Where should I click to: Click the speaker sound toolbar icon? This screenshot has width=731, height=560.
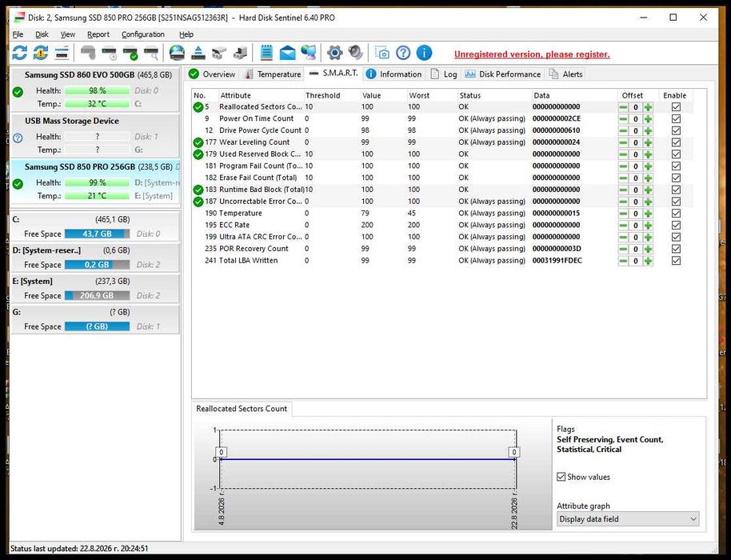click(356, 53)
